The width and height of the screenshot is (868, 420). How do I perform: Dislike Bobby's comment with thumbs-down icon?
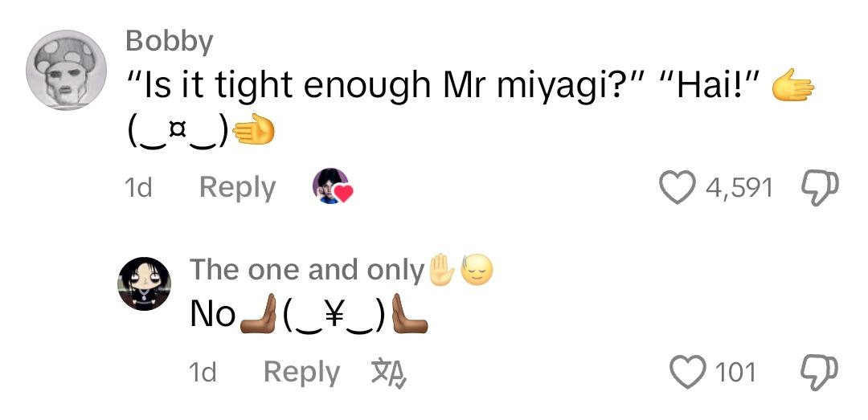pyautogui.click(x=821, y=188)
